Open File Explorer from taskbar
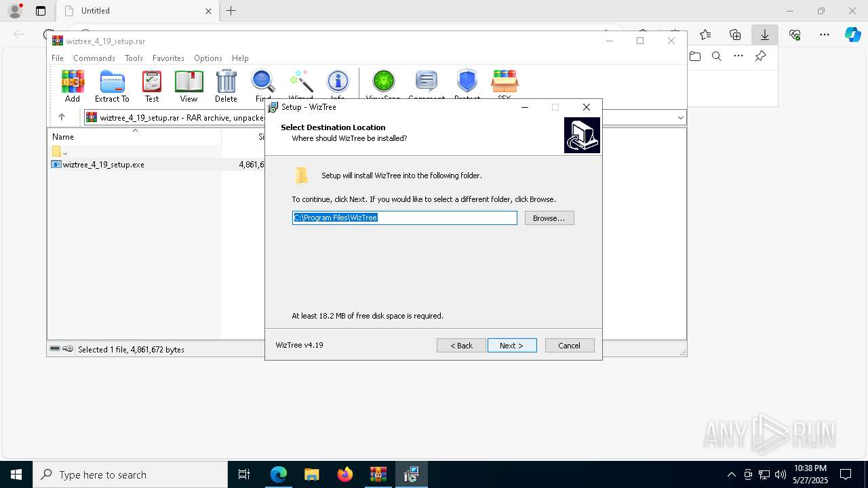Viewport: 868px width, 488px height. click(312, 474)
